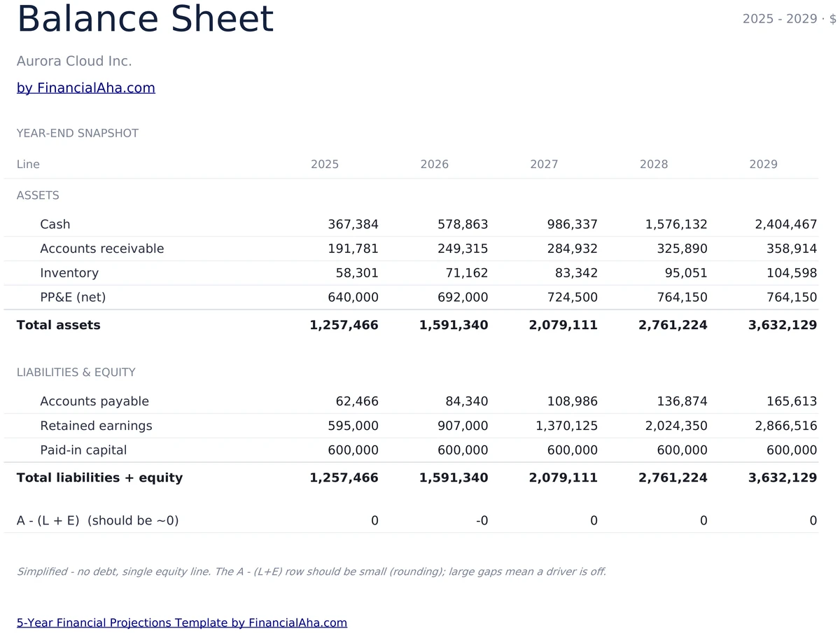Screen dimensions: 840x633
Task: Select Accounts receivable value 325,890
Action: (x=682, y=249)
